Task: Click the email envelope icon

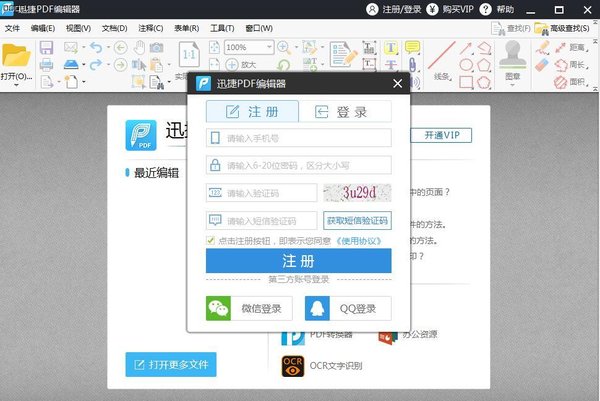Action: (x=71, y=47)
